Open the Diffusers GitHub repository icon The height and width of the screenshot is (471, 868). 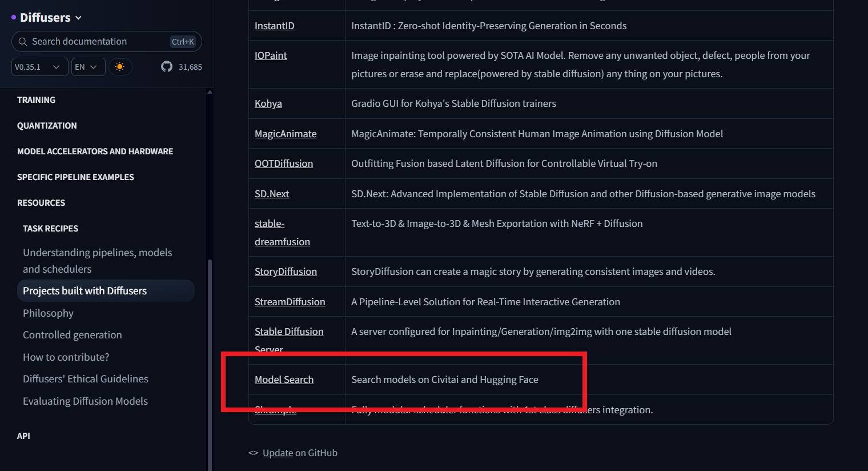[x=167, y=67]
